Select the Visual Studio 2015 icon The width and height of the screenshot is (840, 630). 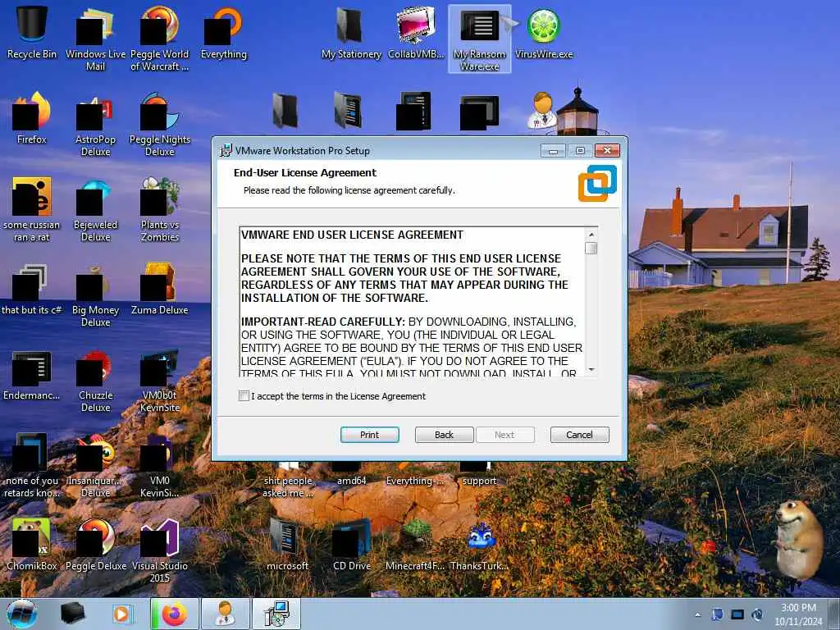[160, 550]
